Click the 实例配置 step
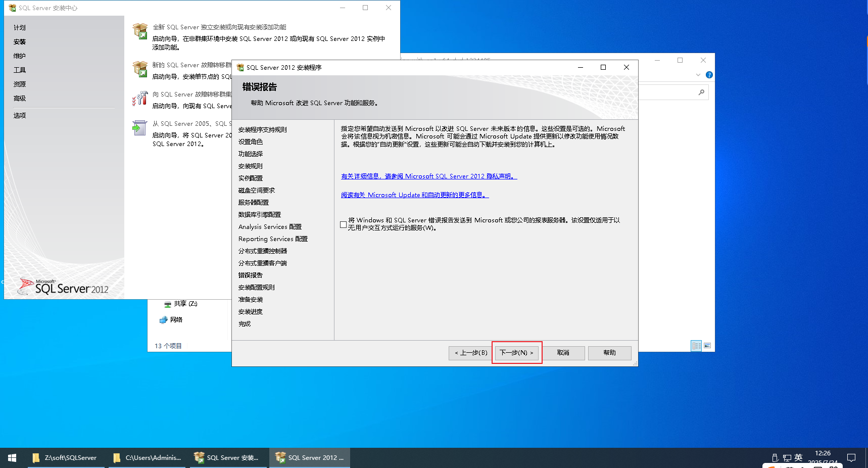 click(251, 178)
